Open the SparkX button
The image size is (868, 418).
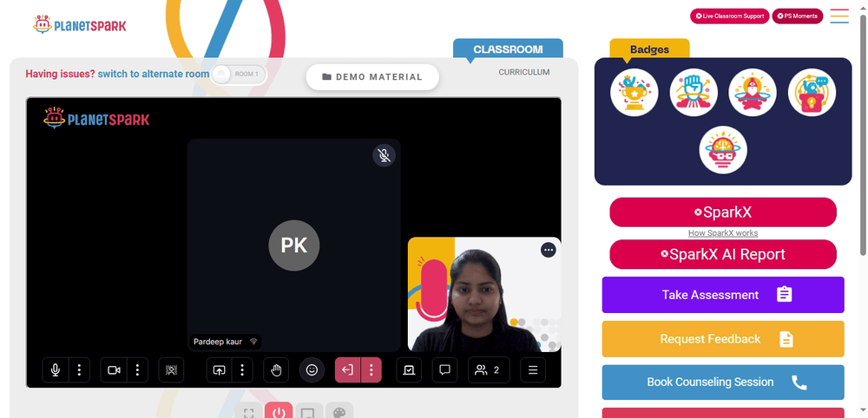pos(723,212)
